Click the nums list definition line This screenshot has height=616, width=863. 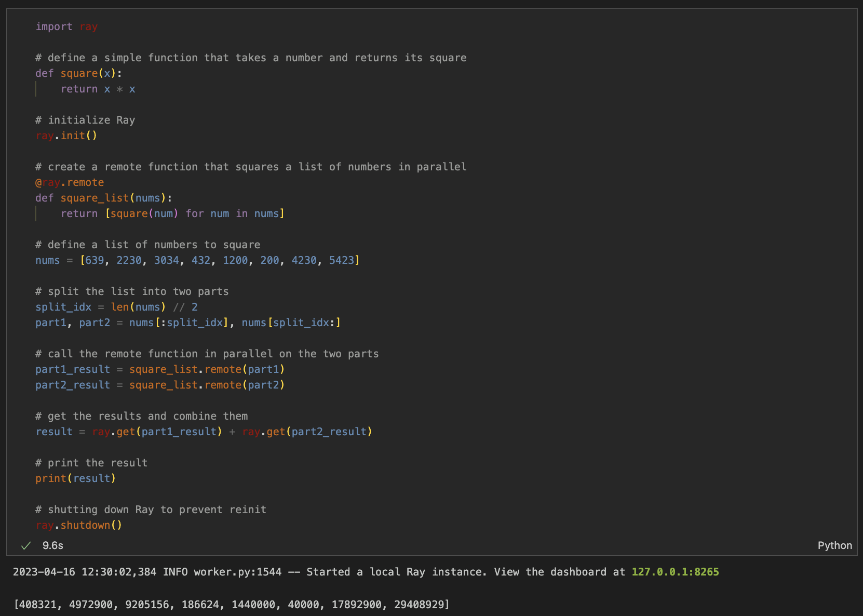197,260
